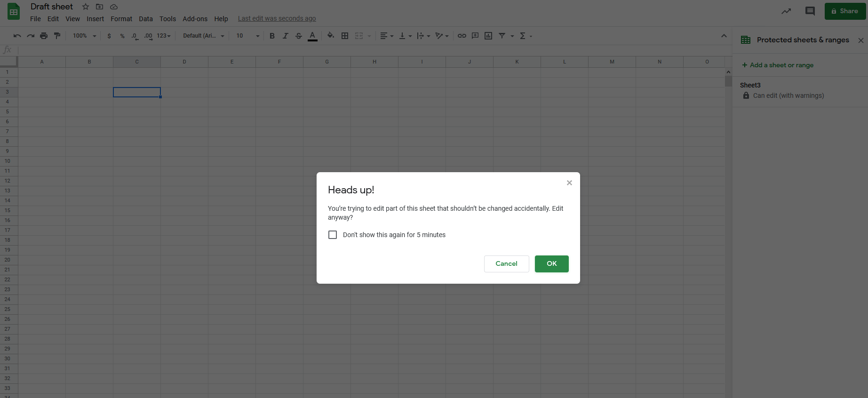
Task: Open text wrapping dropdown
Action: click(x=423, y=36)
